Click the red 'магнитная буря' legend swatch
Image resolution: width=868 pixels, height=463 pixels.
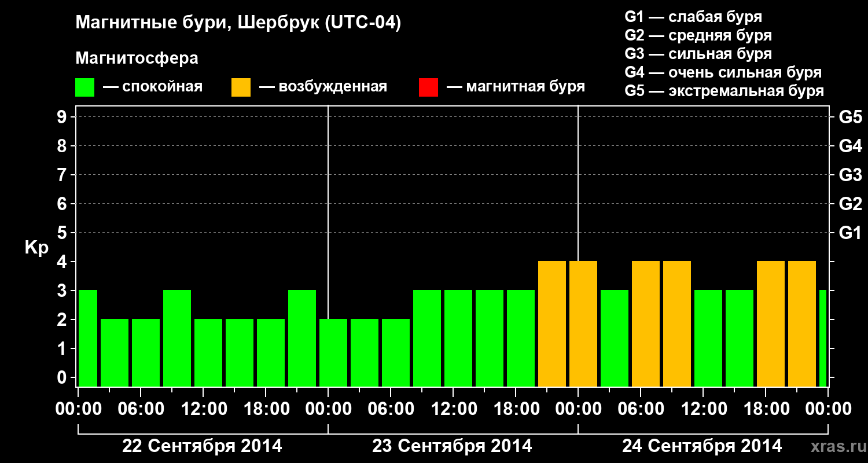point(428,87)
